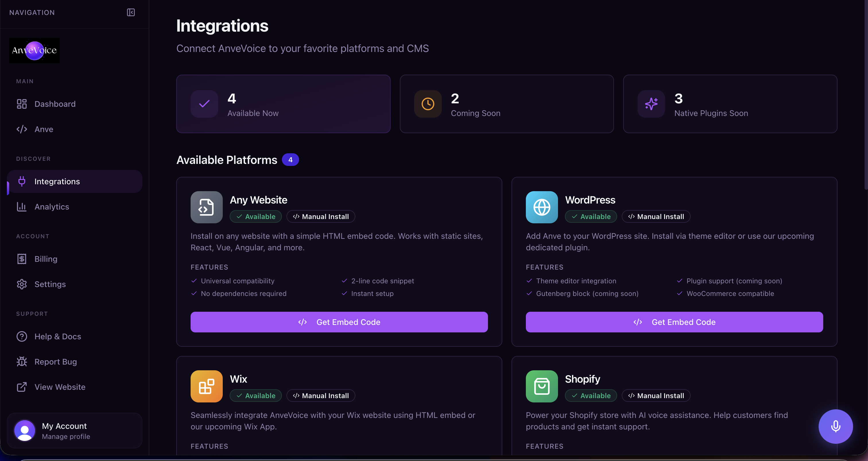Screen dimensions: 868x461
Task: Collapse the navigation sidebar panel icon
Action: coord(131,12)
